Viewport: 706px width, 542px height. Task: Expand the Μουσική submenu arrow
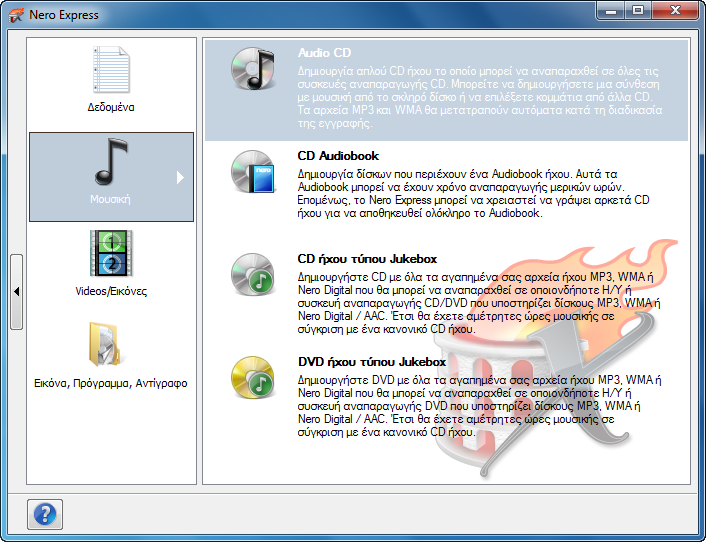pos(180,177)
